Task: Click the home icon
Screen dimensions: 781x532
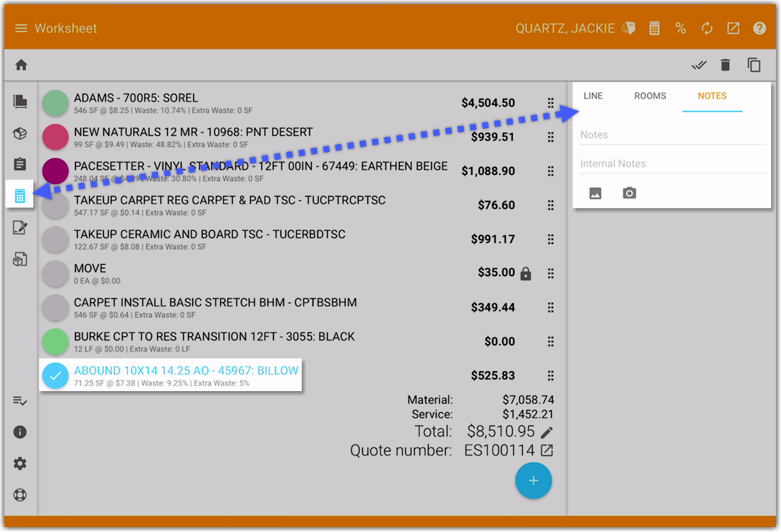Action: point(22,65)
